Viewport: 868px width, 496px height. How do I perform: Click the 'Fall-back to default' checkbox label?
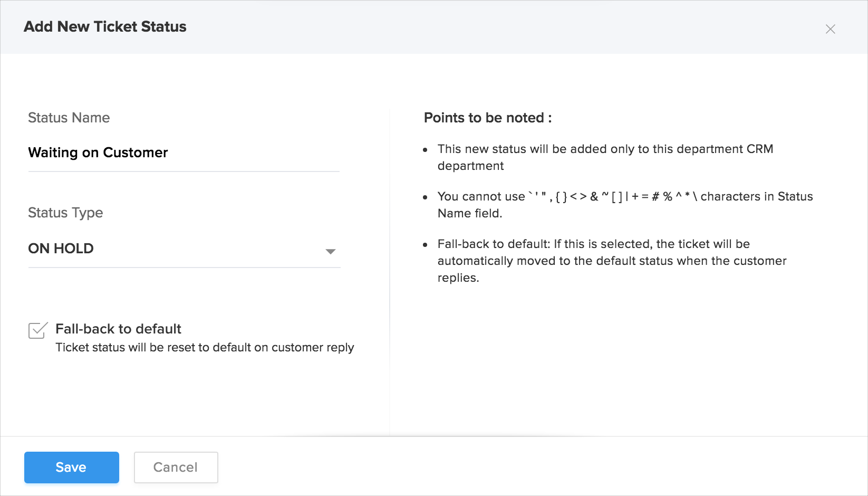click(x=118, y=329)
